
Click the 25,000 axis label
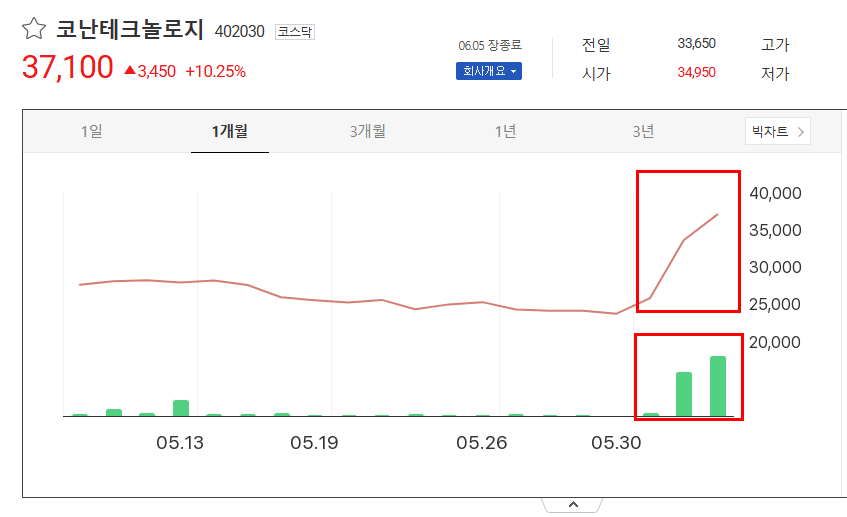coord(775,305)
